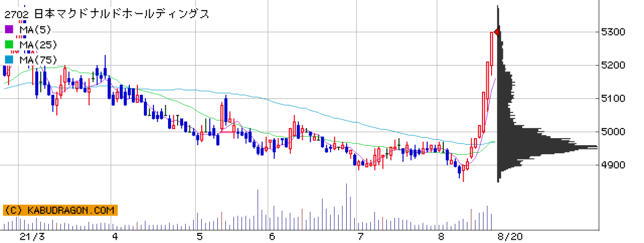The image size is (644, 243).
Task: Click the MA(5) legend label
Action: (34, 29)
